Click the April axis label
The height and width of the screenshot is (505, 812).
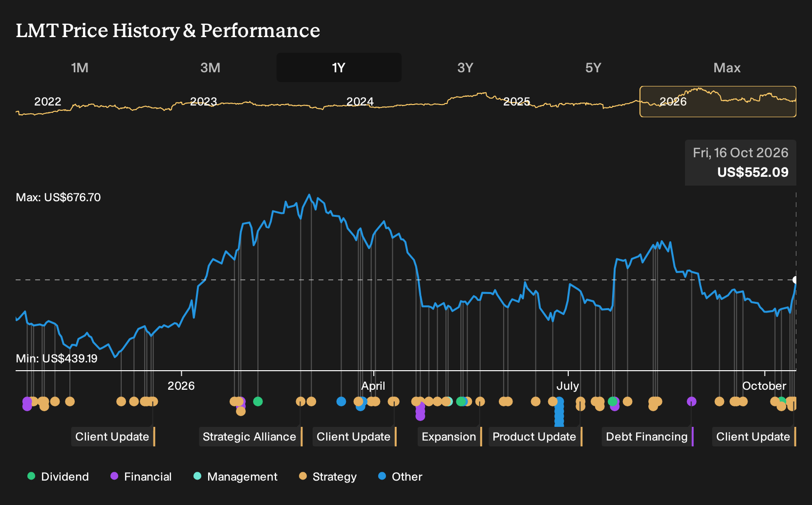tap(373, 386)
